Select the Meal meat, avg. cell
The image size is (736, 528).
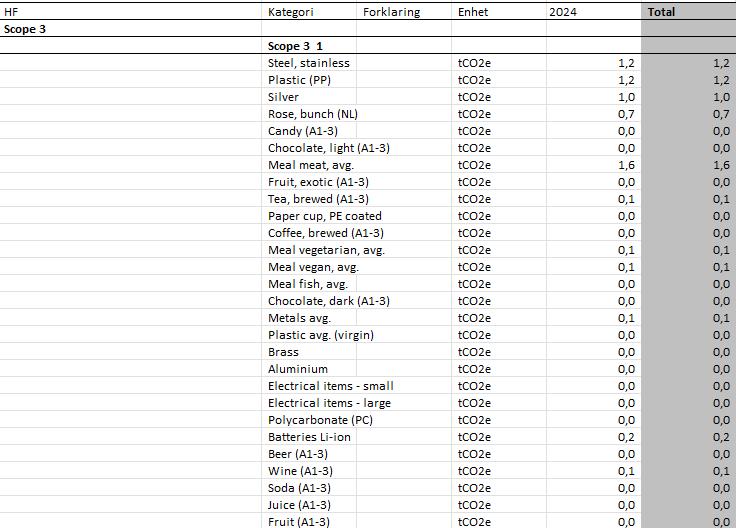click(311, 165)
